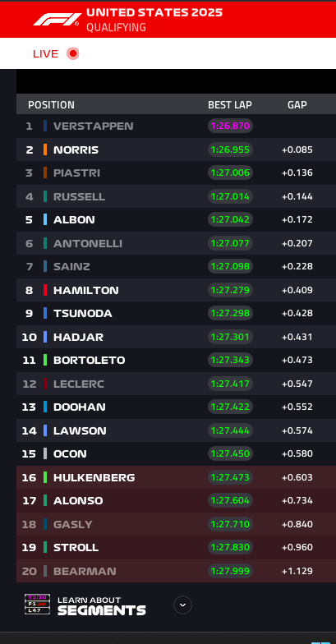Sort by the GAP column header
336x644 pixels.
click(x=297, y=105)
